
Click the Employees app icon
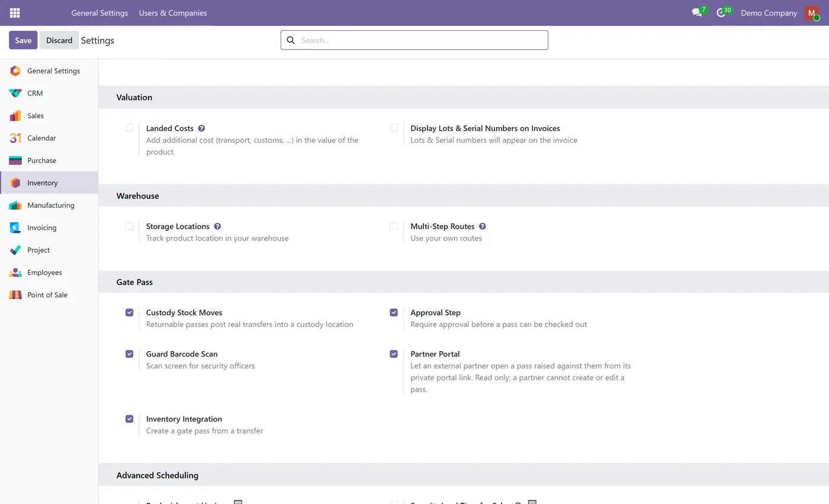coord(15,272)
